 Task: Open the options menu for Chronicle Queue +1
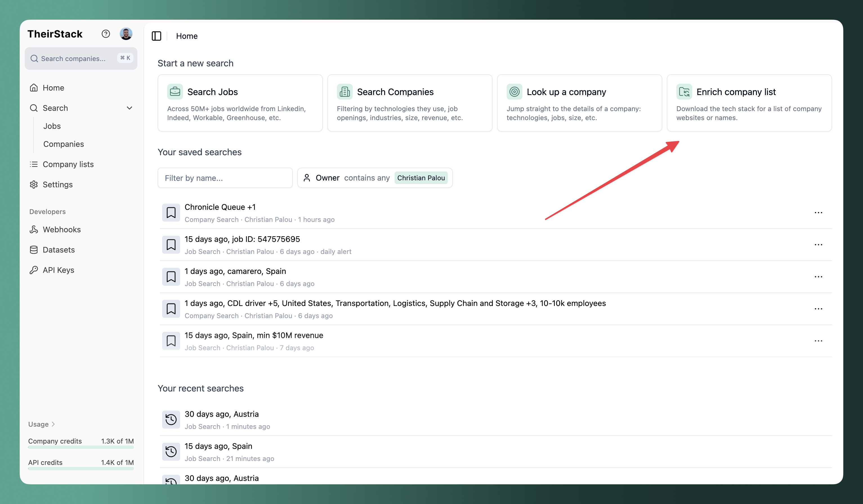819,212
